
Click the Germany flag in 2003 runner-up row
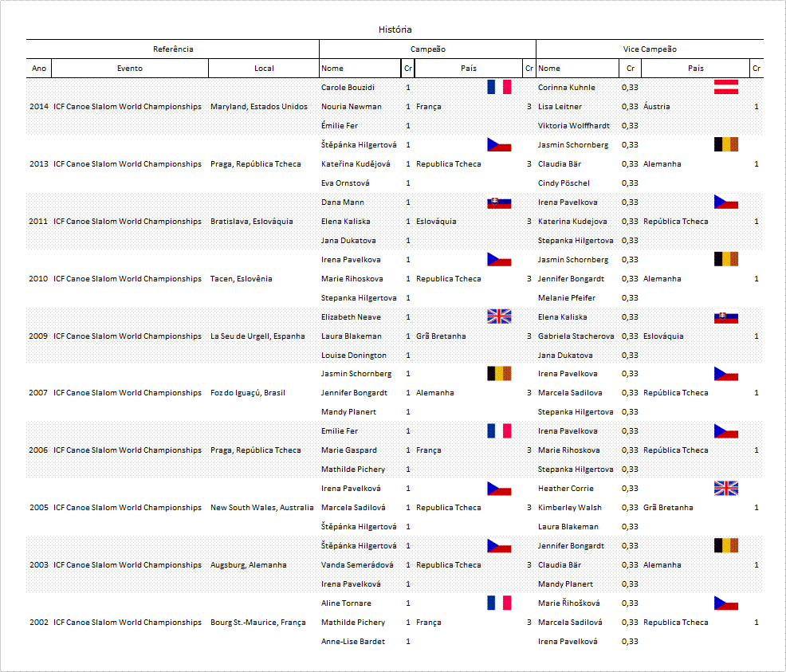click(x=726, y=545)
